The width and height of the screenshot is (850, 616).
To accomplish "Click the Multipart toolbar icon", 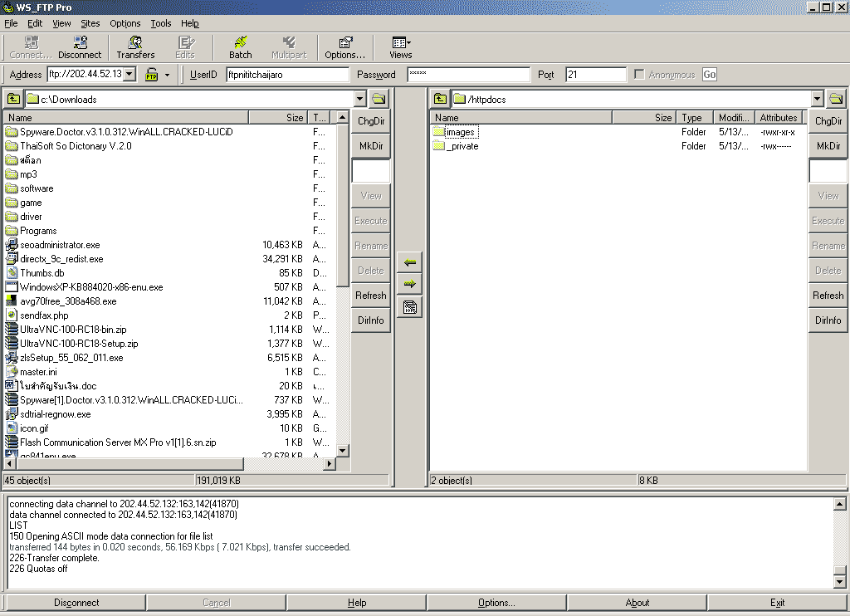I will (289, 47).
